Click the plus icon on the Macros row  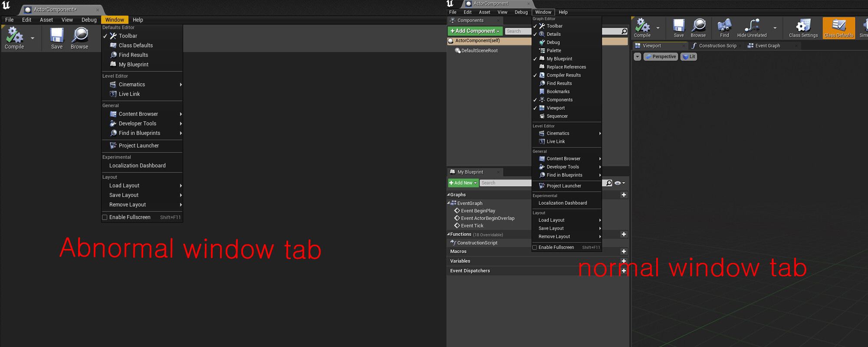point(624,252)
